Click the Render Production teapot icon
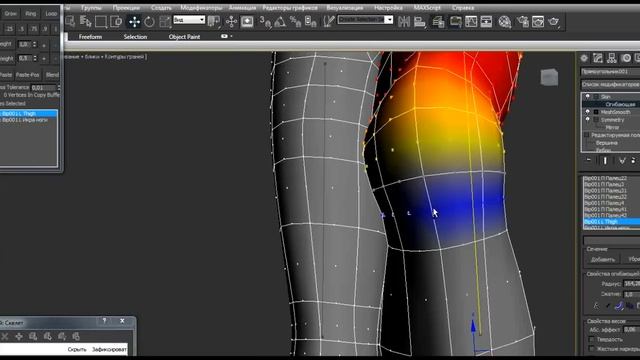 554,22
